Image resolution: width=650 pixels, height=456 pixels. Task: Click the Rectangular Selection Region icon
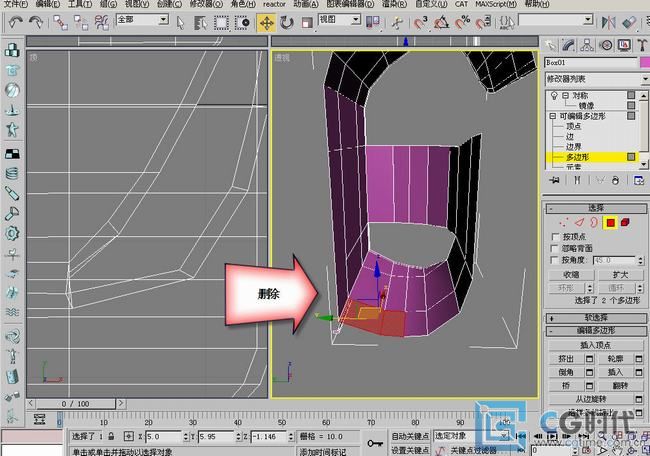(x=221, y=22)
